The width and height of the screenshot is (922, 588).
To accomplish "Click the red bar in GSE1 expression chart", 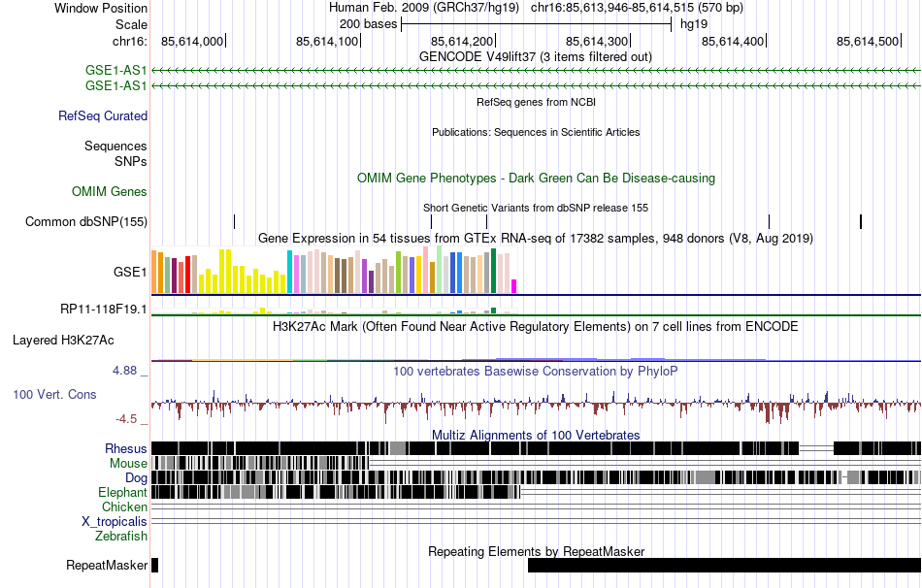I will click(x=187, y=275).
